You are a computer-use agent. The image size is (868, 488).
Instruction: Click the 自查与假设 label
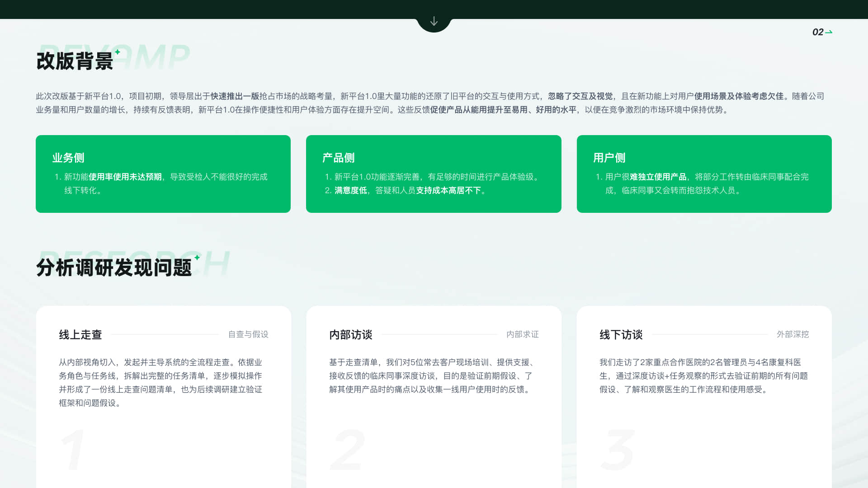(248, 334)
